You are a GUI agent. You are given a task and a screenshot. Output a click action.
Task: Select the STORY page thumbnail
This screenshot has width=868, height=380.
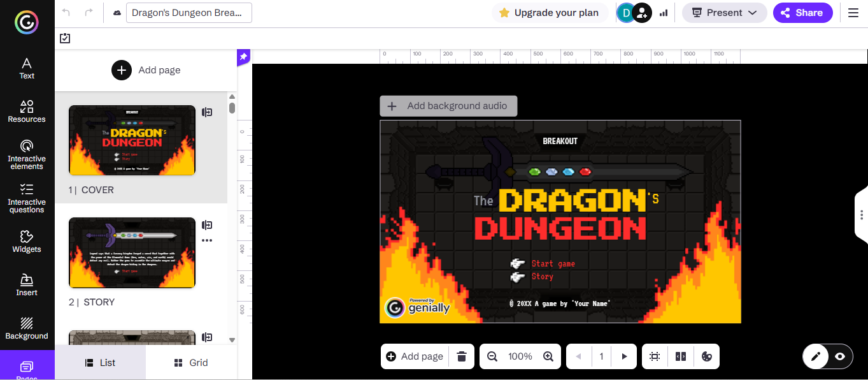(x=132, y=252)
